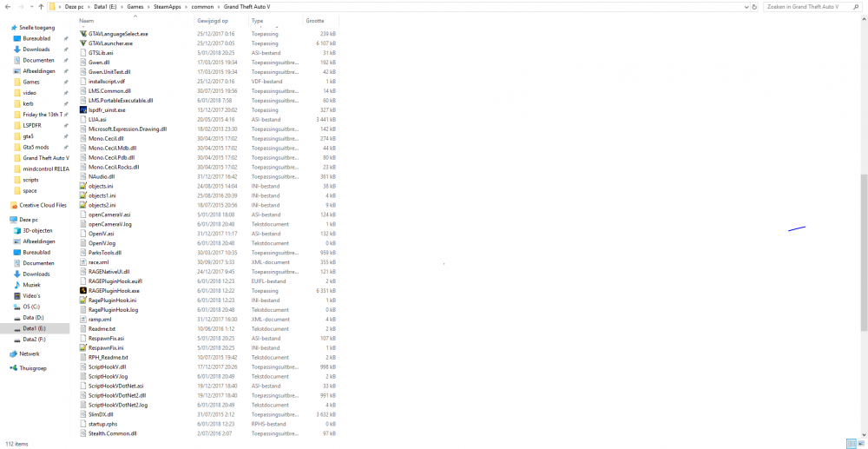Click the RagePluginHook.ini file icon
The height and width of the screenshot is (449, 868).
83,300
